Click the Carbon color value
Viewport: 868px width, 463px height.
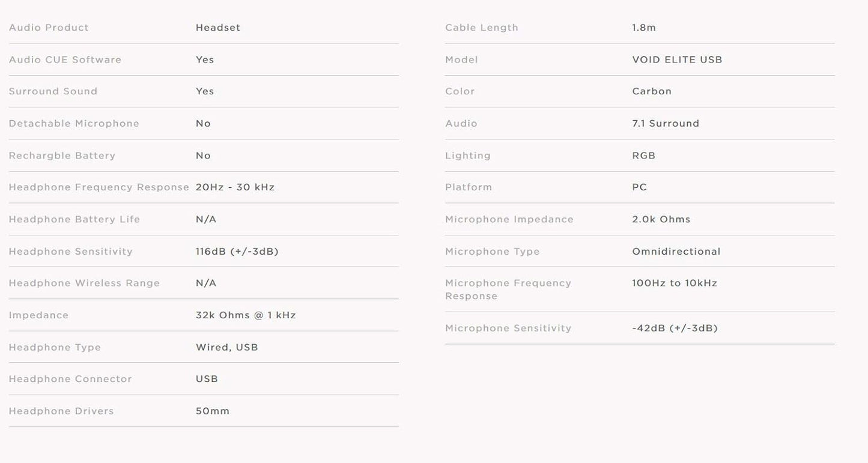[652, 91]
